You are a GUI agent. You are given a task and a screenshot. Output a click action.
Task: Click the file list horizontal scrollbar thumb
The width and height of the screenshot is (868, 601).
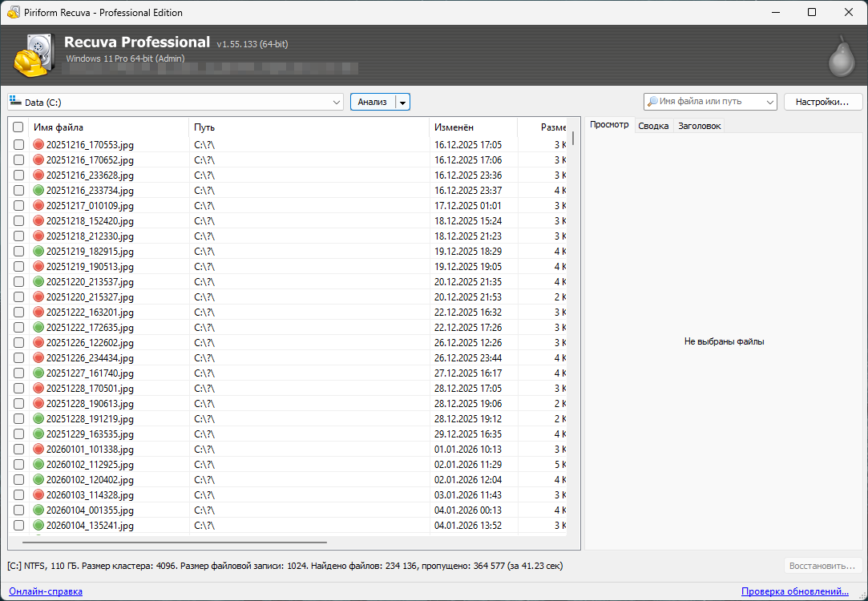tap(175, 543)
